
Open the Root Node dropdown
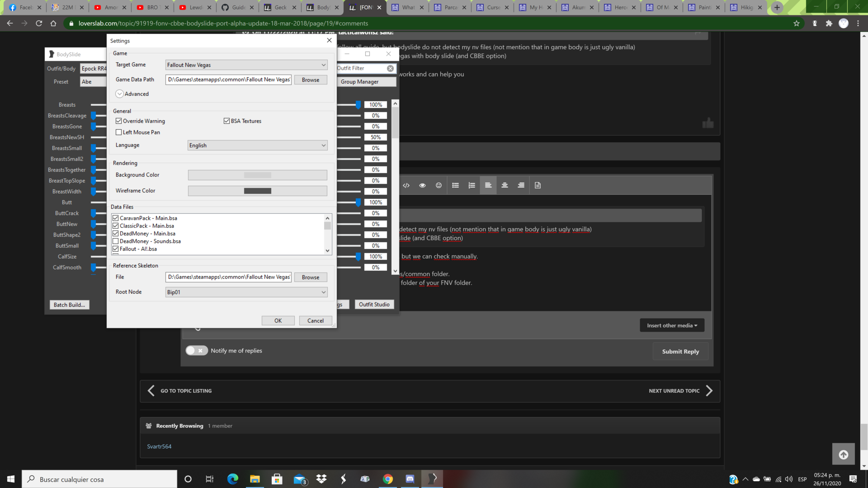[246, 292]
